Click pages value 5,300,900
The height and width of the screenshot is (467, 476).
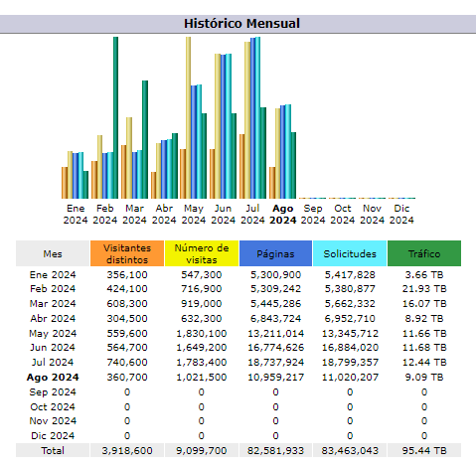(x=275, y=275)
